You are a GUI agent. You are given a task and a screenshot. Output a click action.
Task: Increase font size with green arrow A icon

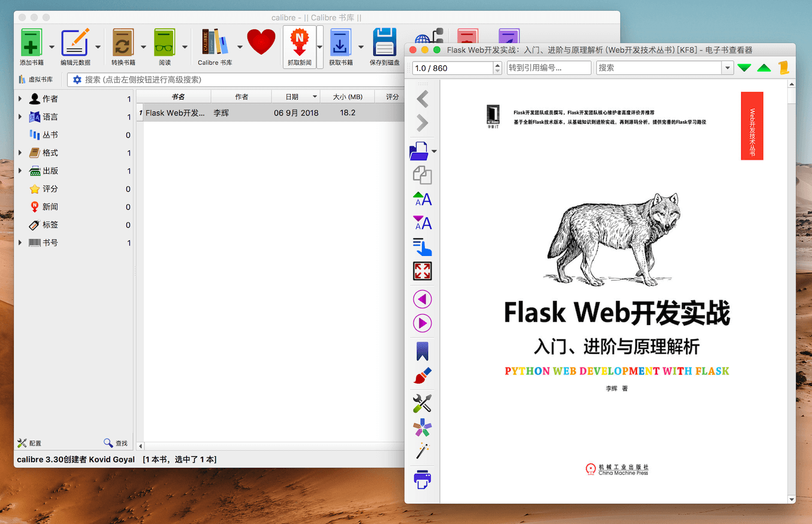[422, 199]
